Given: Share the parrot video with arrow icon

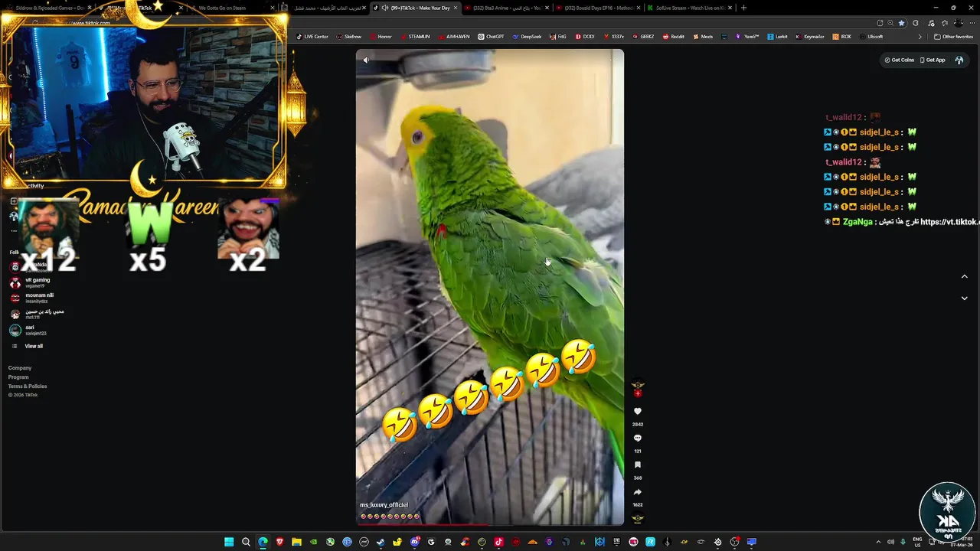Looking at the screenshot, I should pos(638,492).
